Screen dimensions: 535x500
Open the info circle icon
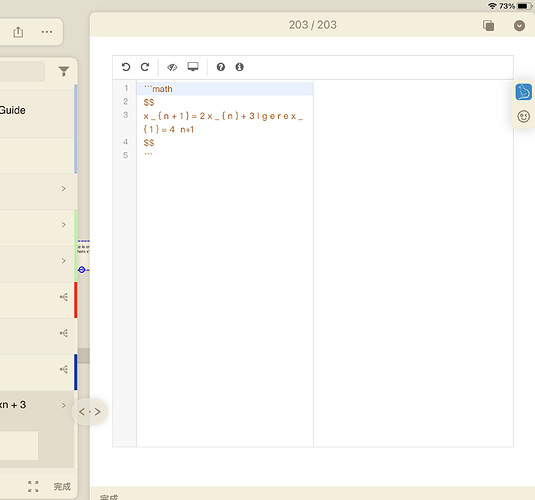tap(240, 67)
